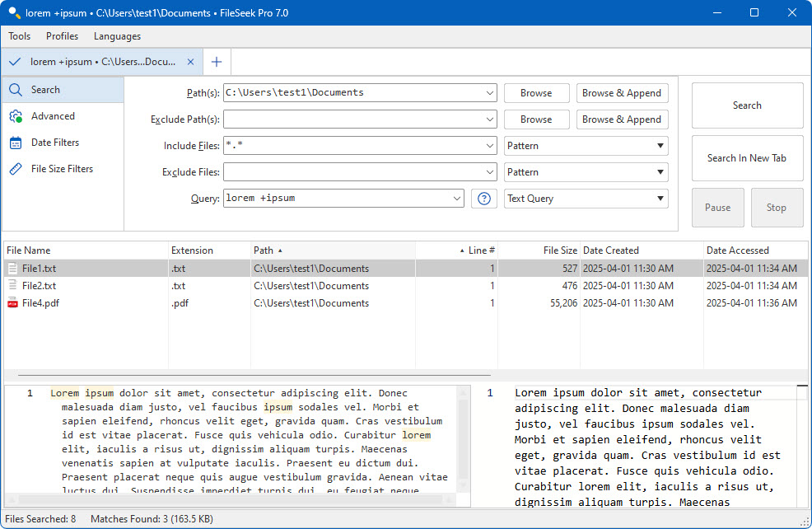This screenshot has width=812, height=529.
Task: Click inside the Exclude Files input field
Action: [352, 172]
